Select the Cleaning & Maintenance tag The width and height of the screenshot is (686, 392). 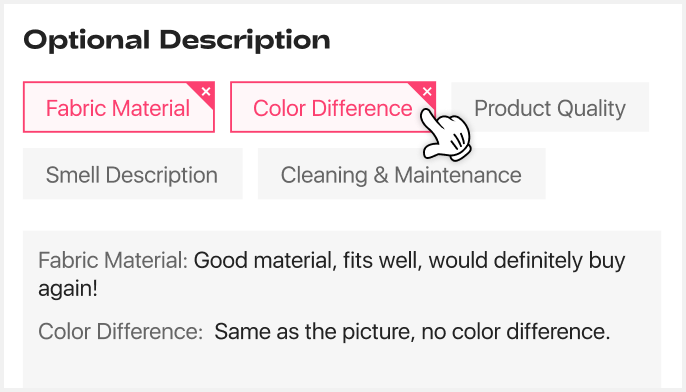coord(402,174)
